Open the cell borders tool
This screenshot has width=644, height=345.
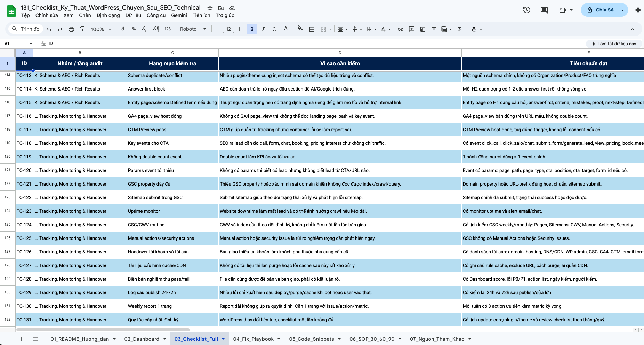click(x=312, y=29)
